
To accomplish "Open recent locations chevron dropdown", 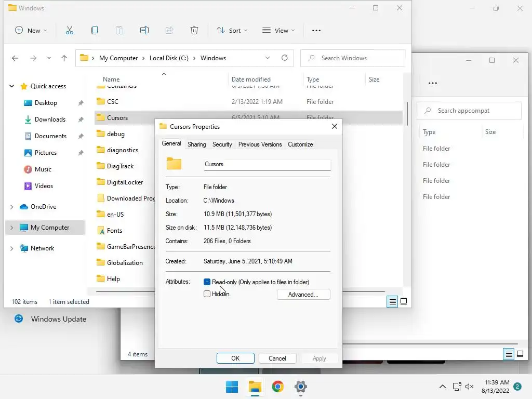I will (x=49, y=58).
